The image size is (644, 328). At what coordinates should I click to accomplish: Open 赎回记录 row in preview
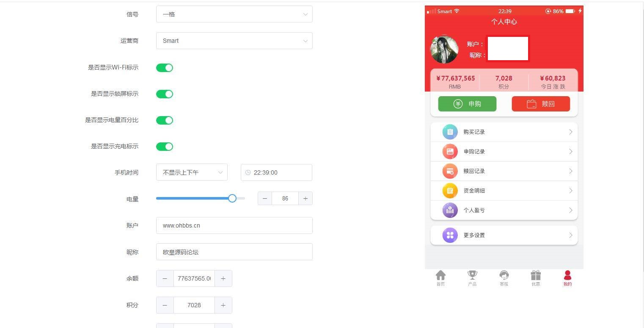click(504, 171)
